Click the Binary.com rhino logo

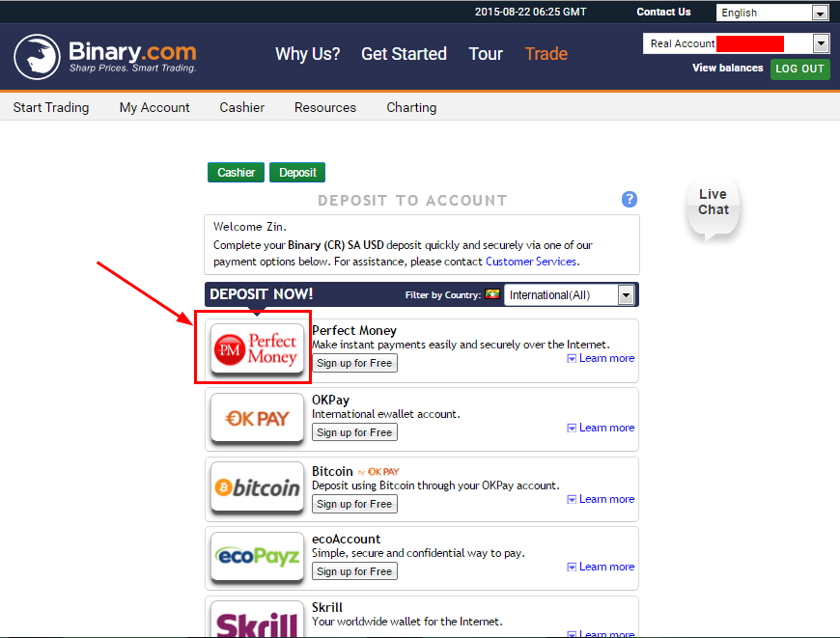(37, 57)
